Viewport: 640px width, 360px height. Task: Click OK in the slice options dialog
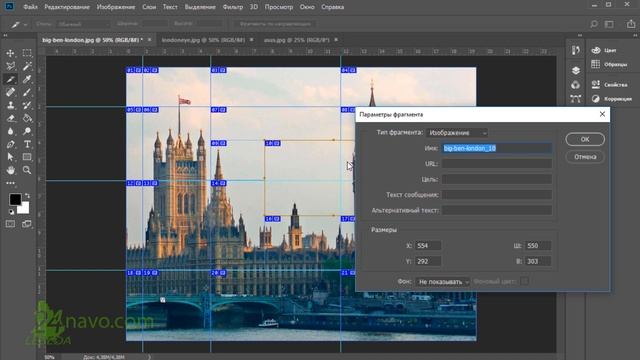click(585, 139)
